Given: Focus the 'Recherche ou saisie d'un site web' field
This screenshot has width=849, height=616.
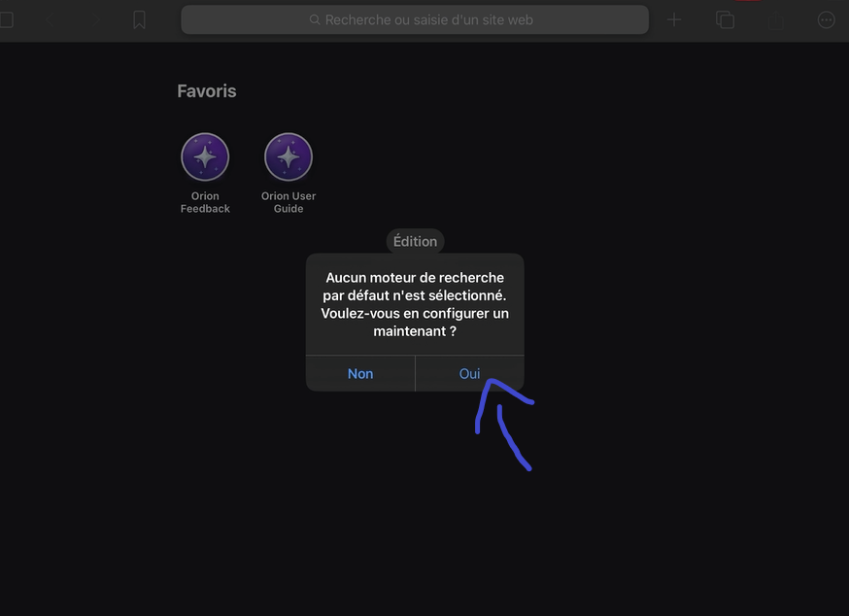Looking at the screenshot, I should coord(427,19).
